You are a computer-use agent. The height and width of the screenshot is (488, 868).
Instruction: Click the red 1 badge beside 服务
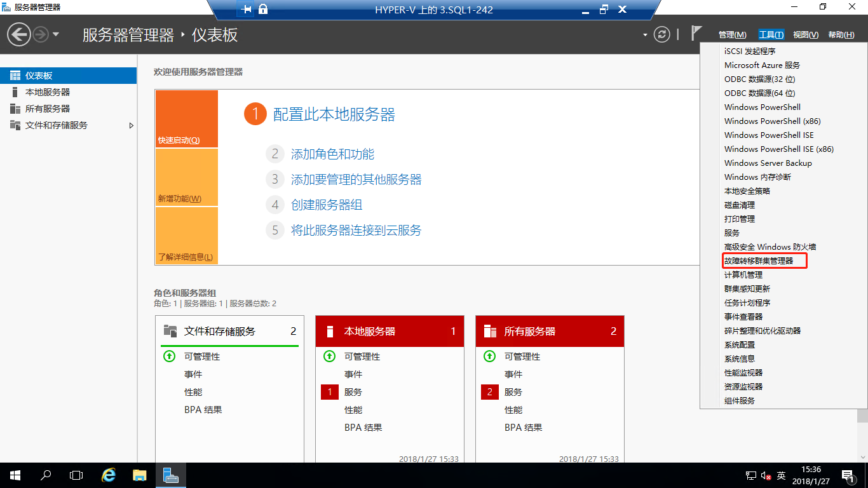[x=330, y=392]
